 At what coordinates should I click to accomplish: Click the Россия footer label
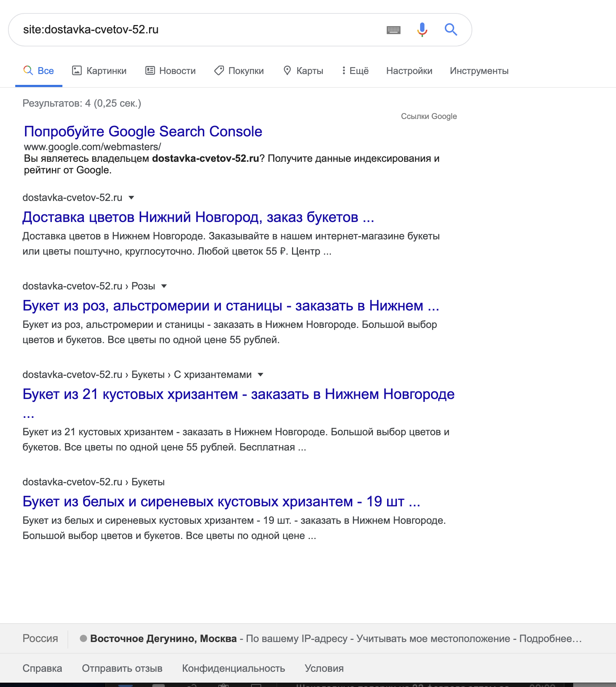click(40, 638)
